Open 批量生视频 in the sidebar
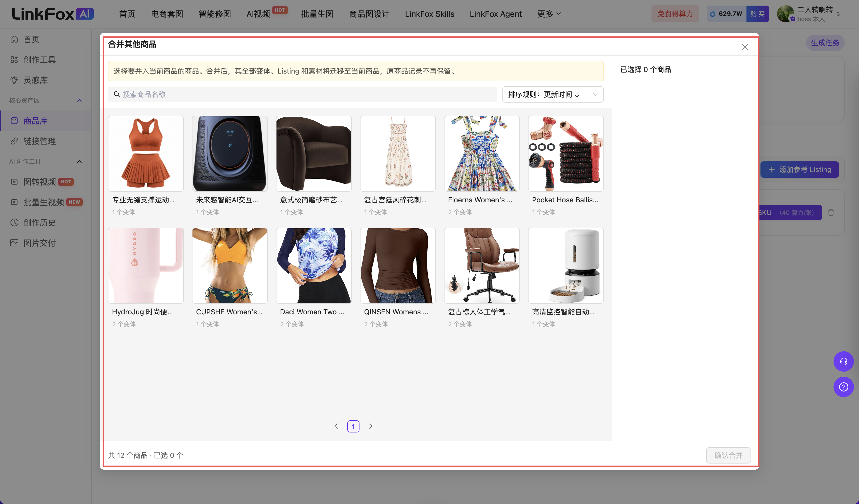This screenshot has width=859, height=504. 45,202
